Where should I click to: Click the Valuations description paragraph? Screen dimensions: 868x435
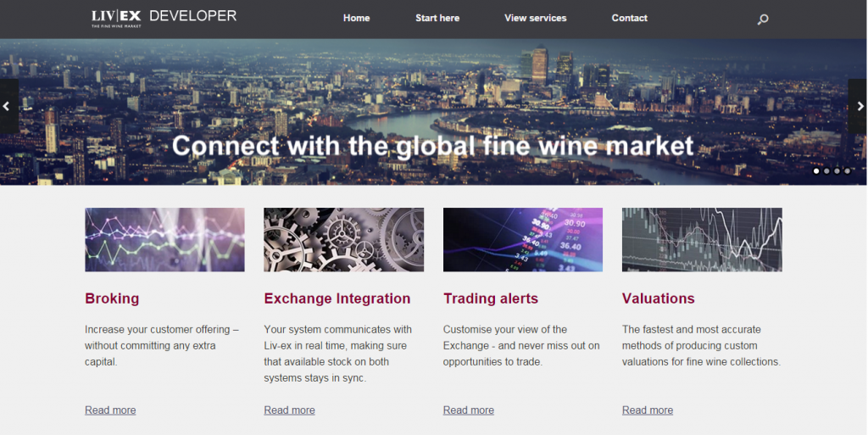click(701, 345)
